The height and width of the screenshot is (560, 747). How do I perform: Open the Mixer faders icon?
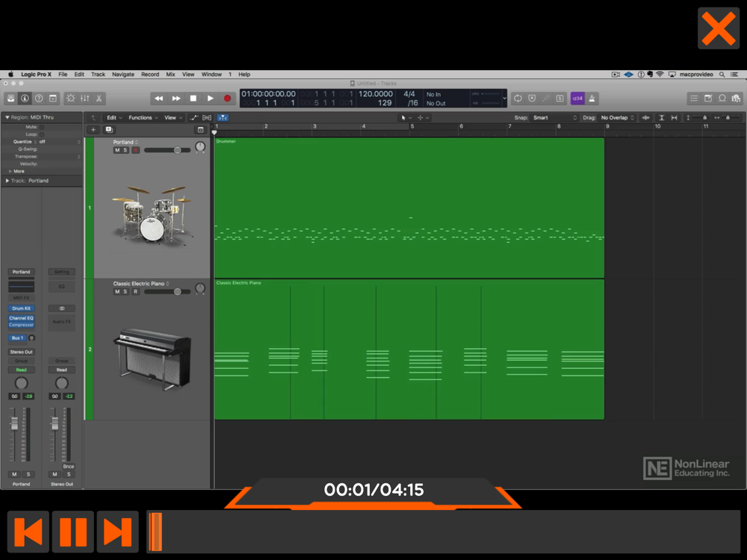coord(85,99)
